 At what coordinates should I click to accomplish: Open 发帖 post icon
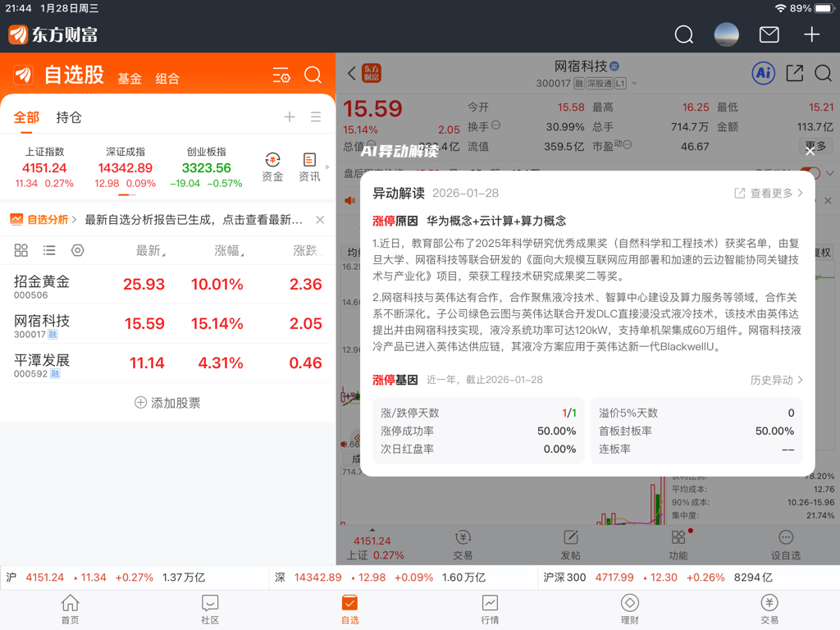(570, 546)
